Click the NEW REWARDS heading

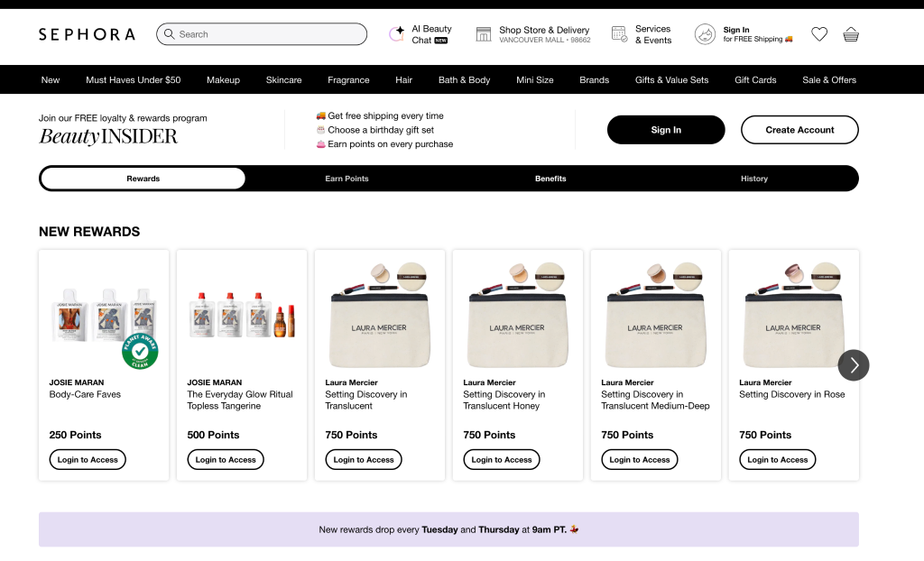(89, 232)
